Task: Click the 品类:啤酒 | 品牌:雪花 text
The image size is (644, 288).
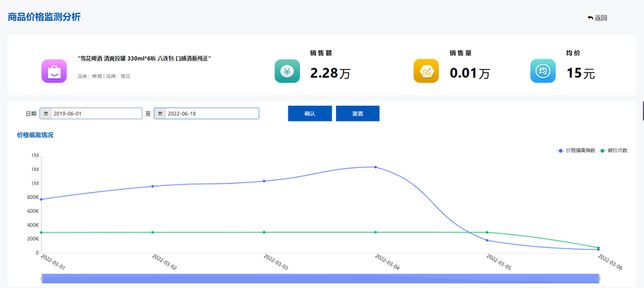Action: (x=104, y=76)
